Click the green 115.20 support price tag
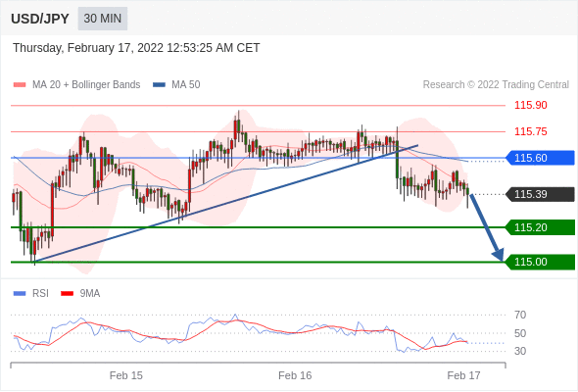This screenshot has width=578, height=392. [540, 227]
